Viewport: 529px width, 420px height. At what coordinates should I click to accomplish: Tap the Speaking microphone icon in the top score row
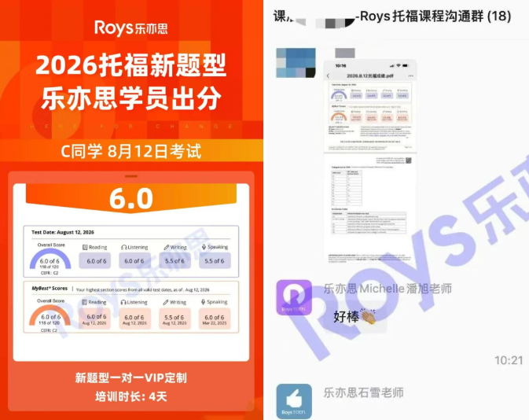point(204,247)
